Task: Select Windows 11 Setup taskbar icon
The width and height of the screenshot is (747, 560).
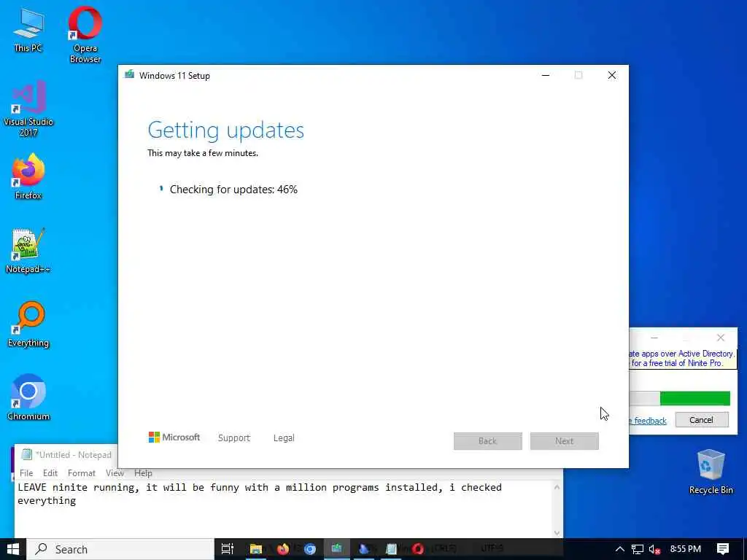Action: [x=337, y=549]
